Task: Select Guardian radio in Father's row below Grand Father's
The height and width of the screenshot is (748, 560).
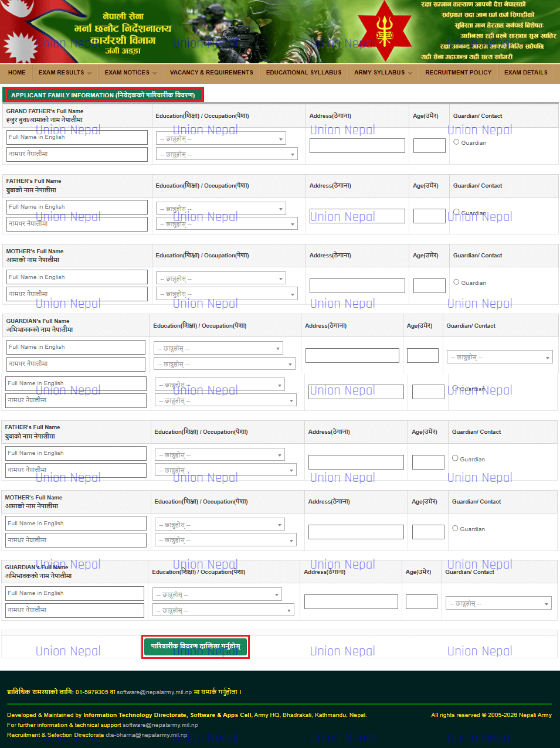Action: (456, 212)
